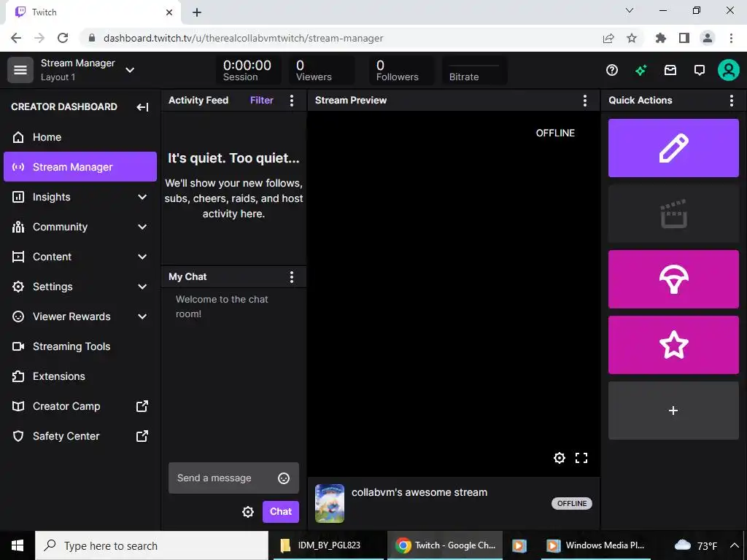747x560 pixels.
Task: Click the parachute Raid Channel tile
Action: pos(673,279)
